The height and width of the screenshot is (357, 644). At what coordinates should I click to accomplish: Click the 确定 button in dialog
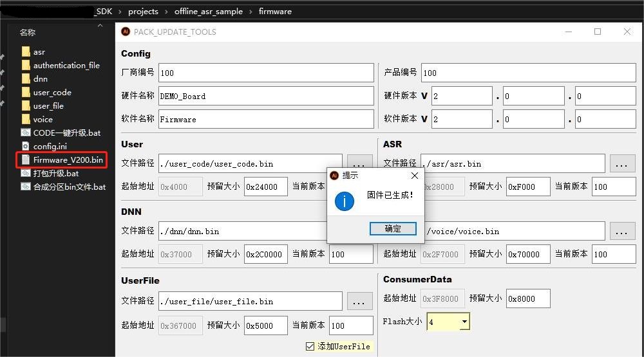392,228
